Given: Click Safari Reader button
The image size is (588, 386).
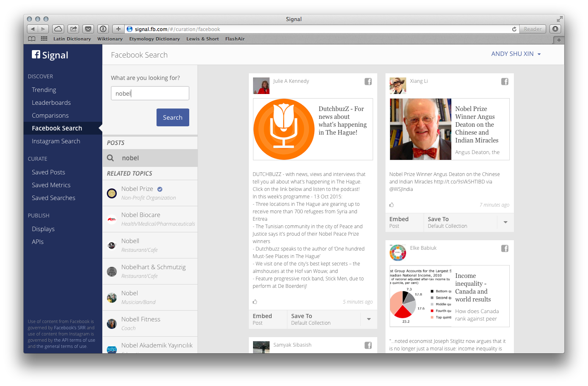Looking at the screenshot, I should (533, 29).
